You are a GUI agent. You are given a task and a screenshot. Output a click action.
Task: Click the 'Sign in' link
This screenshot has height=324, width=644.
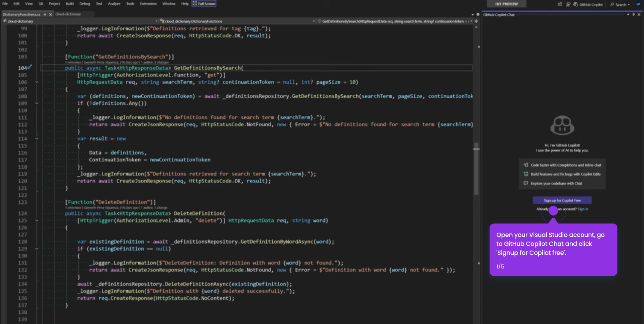tap(583, 209)
